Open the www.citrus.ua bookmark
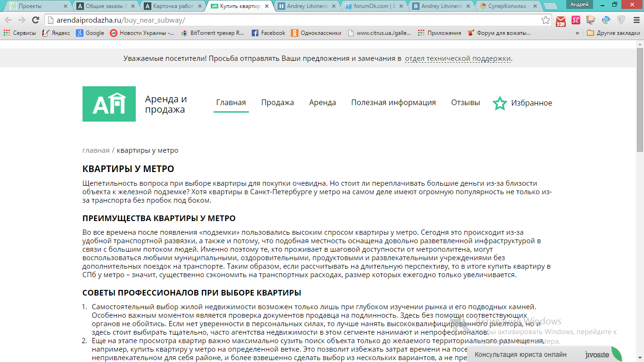The width and height of the screenshot is (644, 362). [x=379, y=33]
